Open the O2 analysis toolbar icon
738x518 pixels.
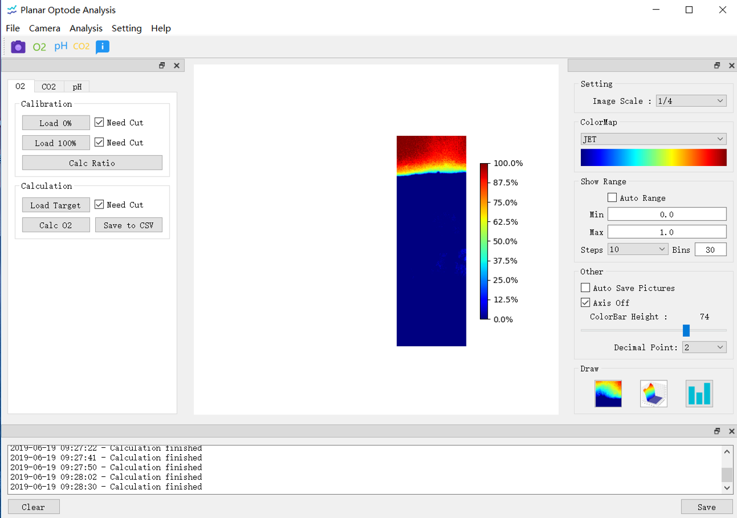[x=40, y=47]
